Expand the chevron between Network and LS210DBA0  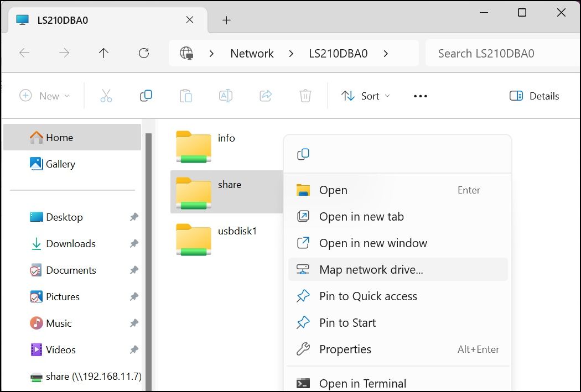(x=291, y=54)
